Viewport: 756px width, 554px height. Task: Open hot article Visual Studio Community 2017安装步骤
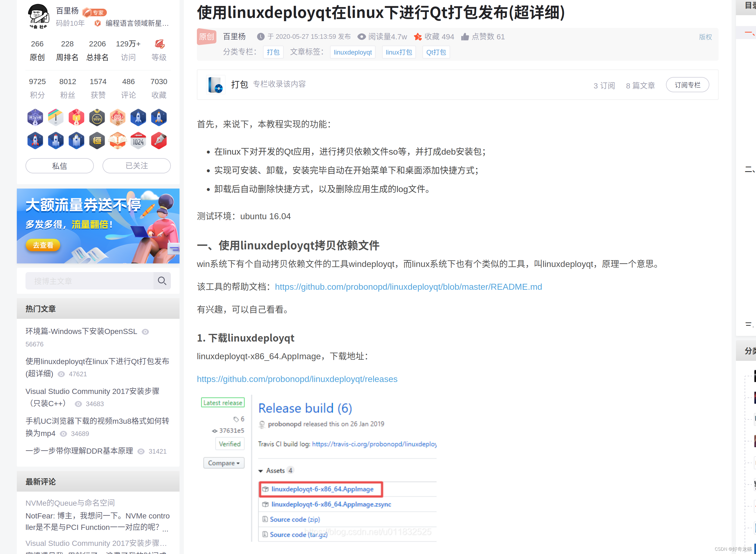pos(92,397)
